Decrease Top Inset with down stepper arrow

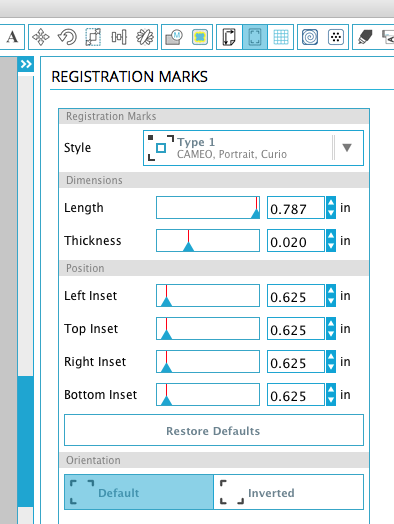[331, 334]
